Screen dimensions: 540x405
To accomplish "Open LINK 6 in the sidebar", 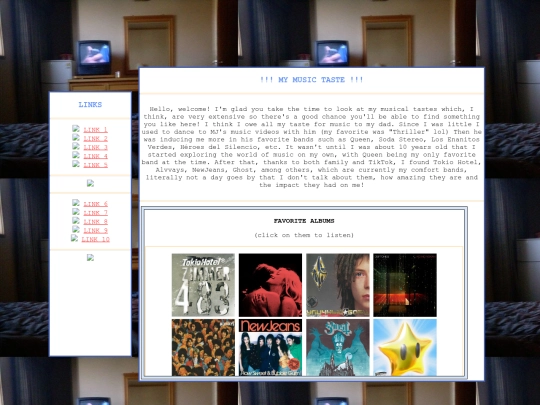I will (x=95, y=204).
